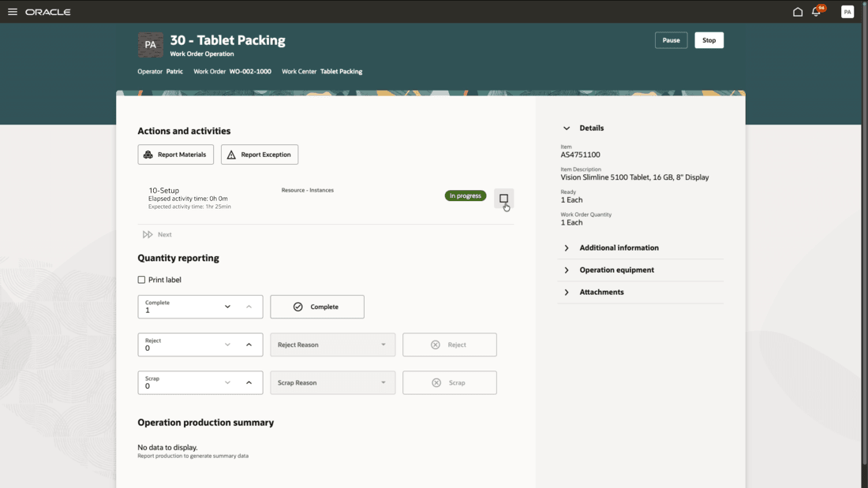The width and height of the screenshot is (868, 488).
Task: Expand the Attachments section
Action: [567, 292]
